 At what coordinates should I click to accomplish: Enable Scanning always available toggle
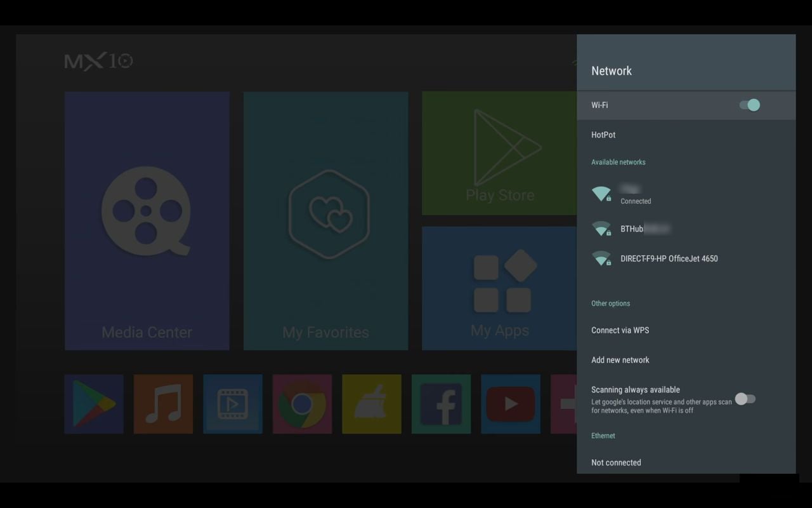tap(745, 399)
